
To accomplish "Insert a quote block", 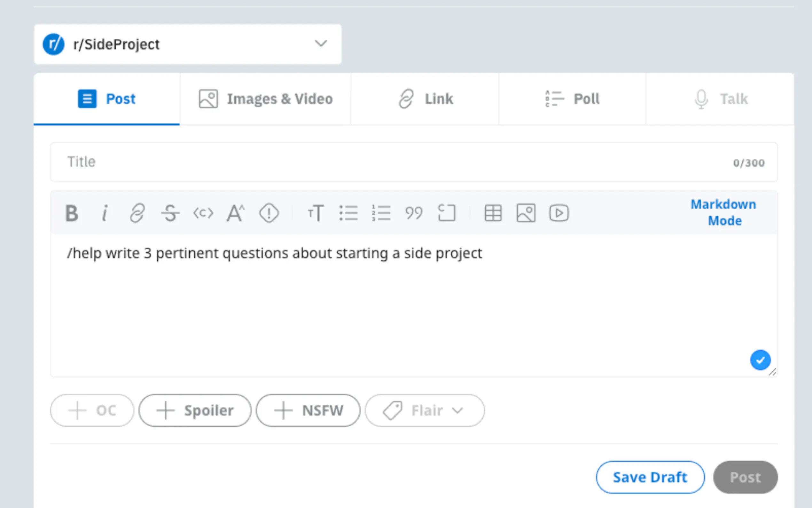I will tap(414, 213).
